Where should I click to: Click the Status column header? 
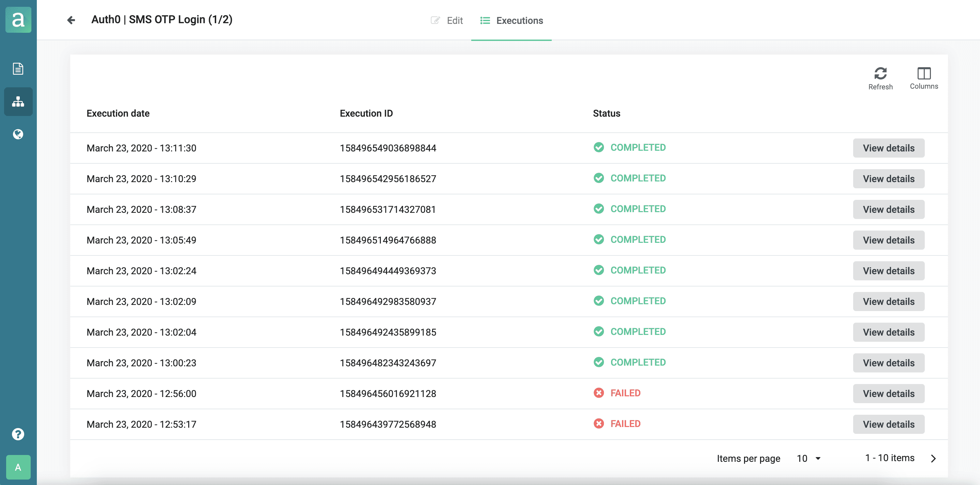point(606,113)
